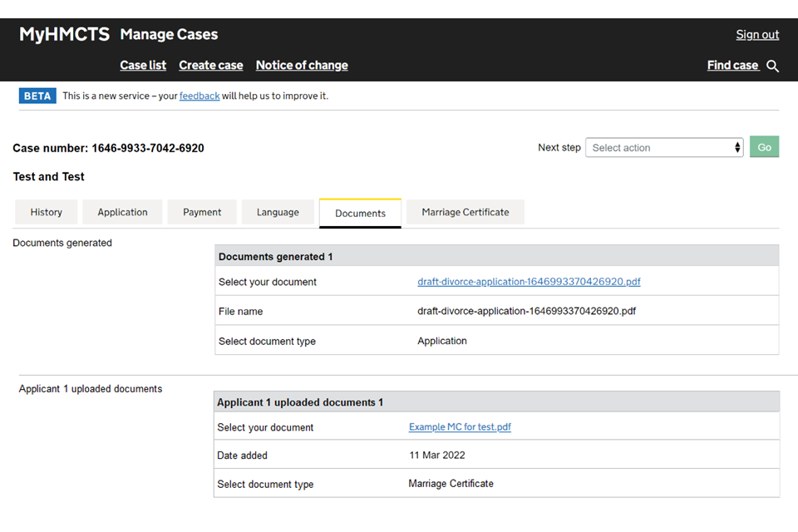The height and width of the screenshot is (532, 798).
Task: Click the BETA badge
Action: coord(37,96)
